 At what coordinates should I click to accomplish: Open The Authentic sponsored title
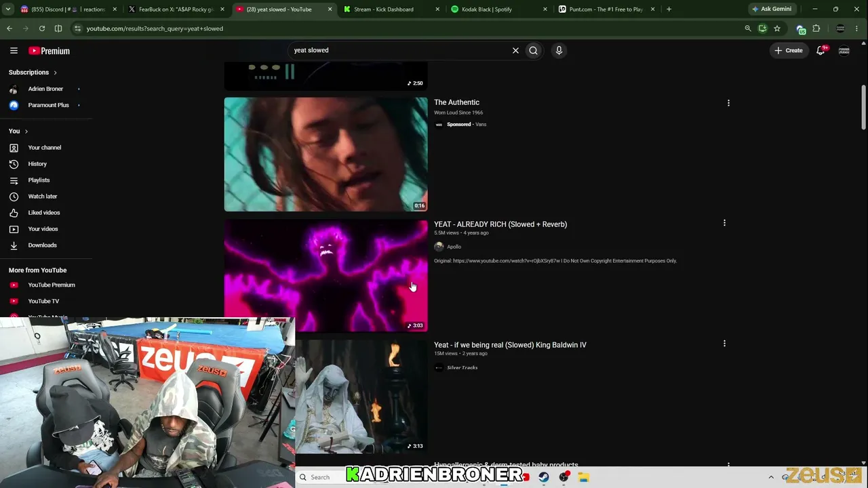coord(456,102)
